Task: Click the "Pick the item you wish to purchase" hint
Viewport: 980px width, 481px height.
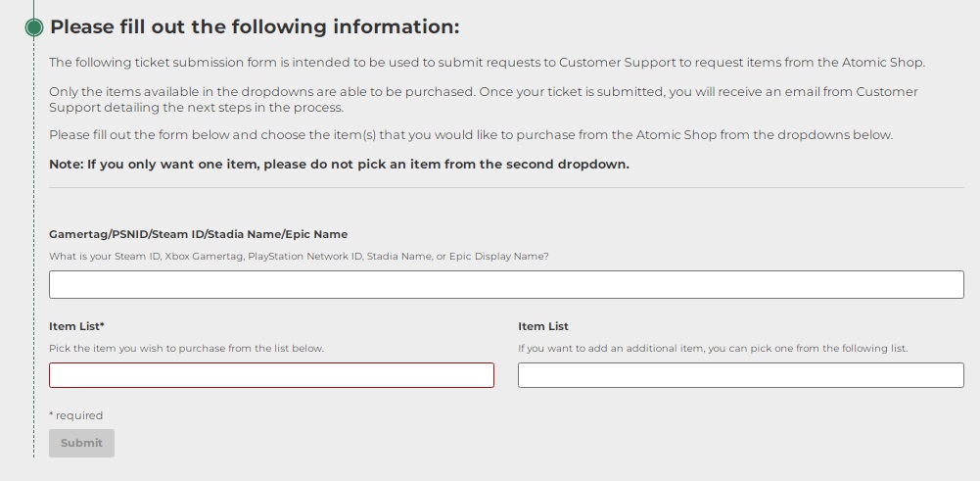Action: pos(186,349)
